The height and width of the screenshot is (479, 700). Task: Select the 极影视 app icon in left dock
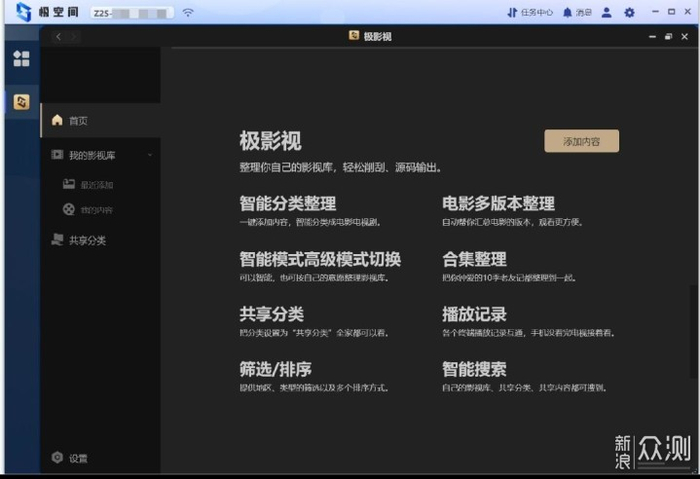tap(21, 102)
